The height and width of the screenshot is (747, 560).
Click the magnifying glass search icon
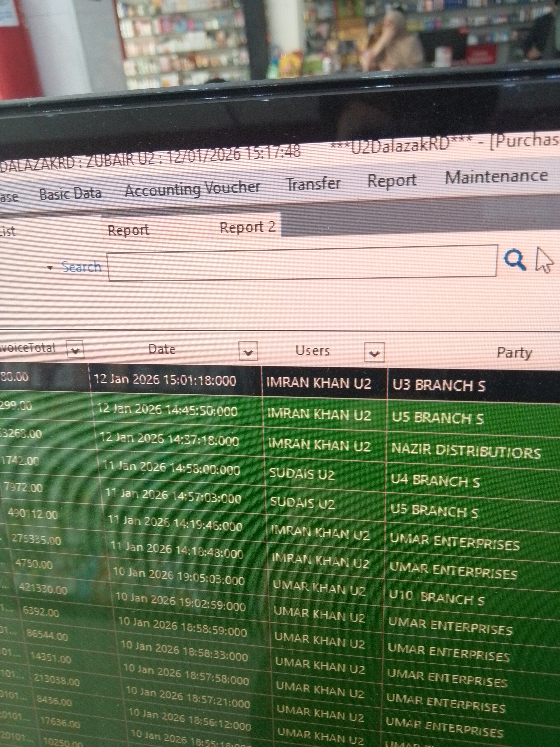(x=514, y=260)
